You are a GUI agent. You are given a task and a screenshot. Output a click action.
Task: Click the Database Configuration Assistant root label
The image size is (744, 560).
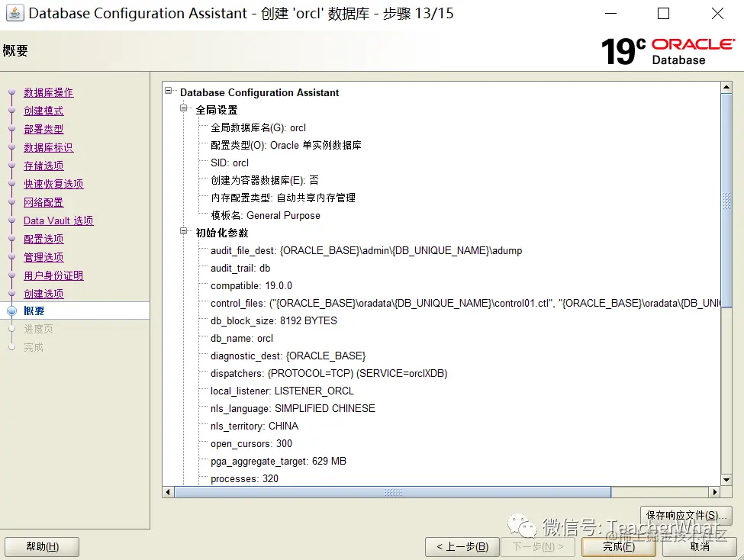259,92
